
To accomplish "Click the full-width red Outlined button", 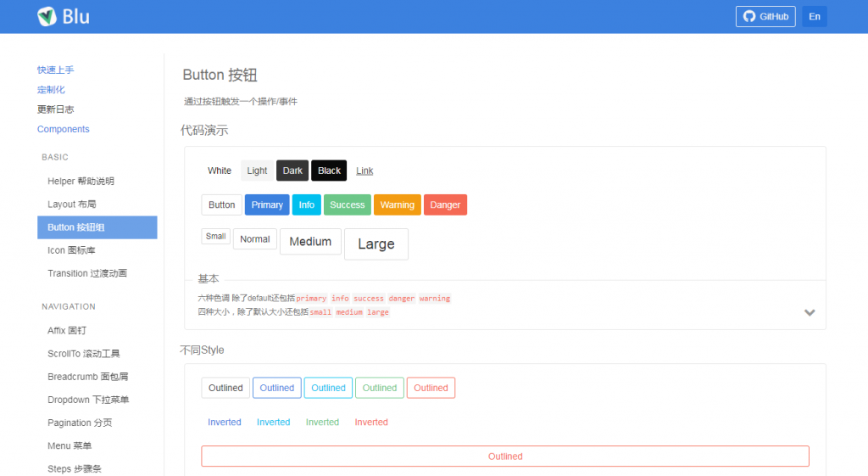I will tap(504, 456).
